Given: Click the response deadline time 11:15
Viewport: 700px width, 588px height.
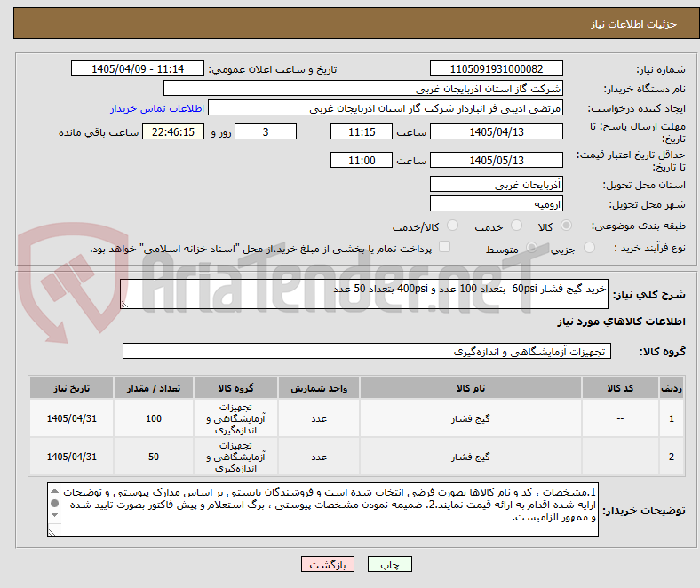Looking at the screenshot, I should (x=362, y=131).
